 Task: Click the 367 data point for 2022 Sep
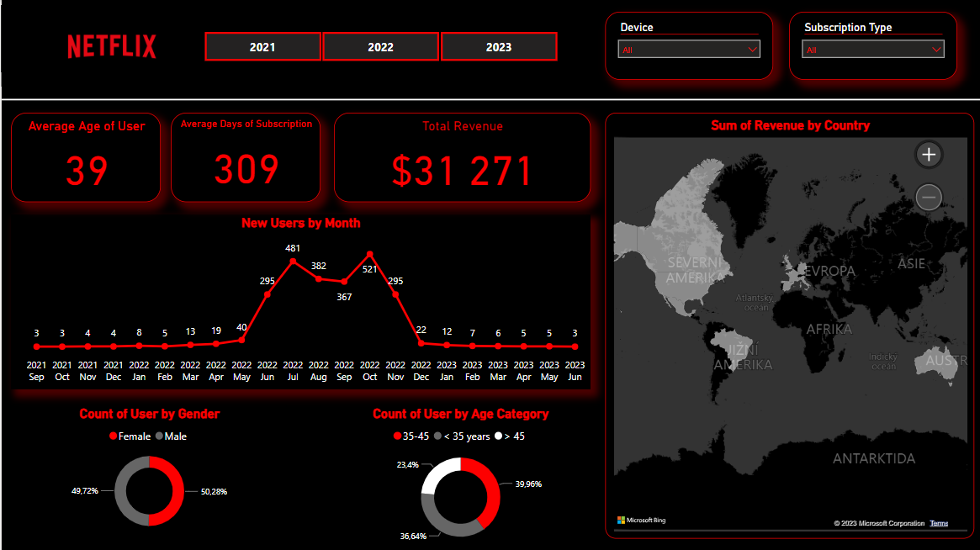coord(344,281)
